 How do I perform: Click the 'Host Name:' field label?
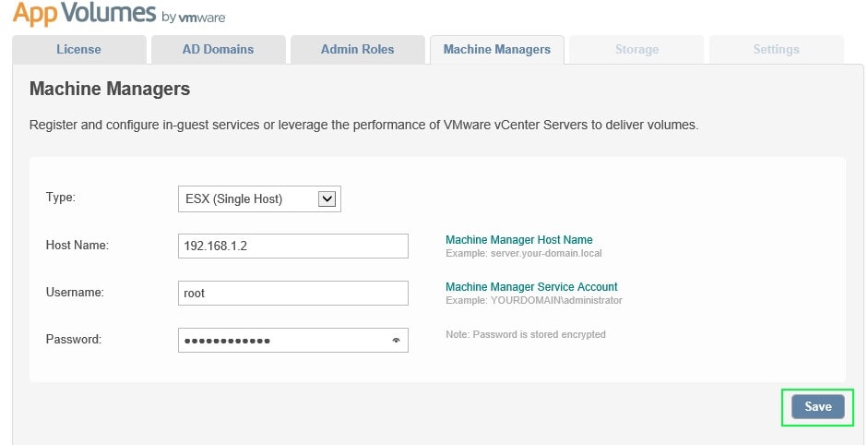point(77,245)
